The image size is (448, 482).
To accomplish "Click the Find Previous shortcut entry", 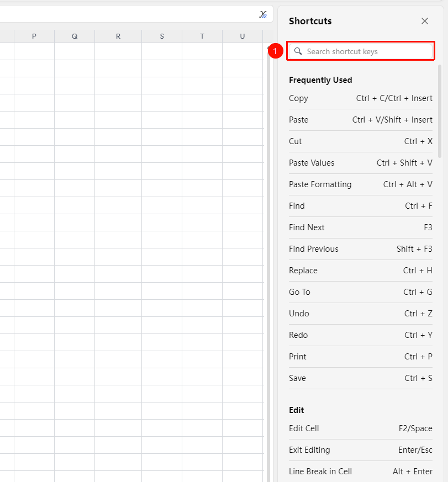I will tap(361, 249).
